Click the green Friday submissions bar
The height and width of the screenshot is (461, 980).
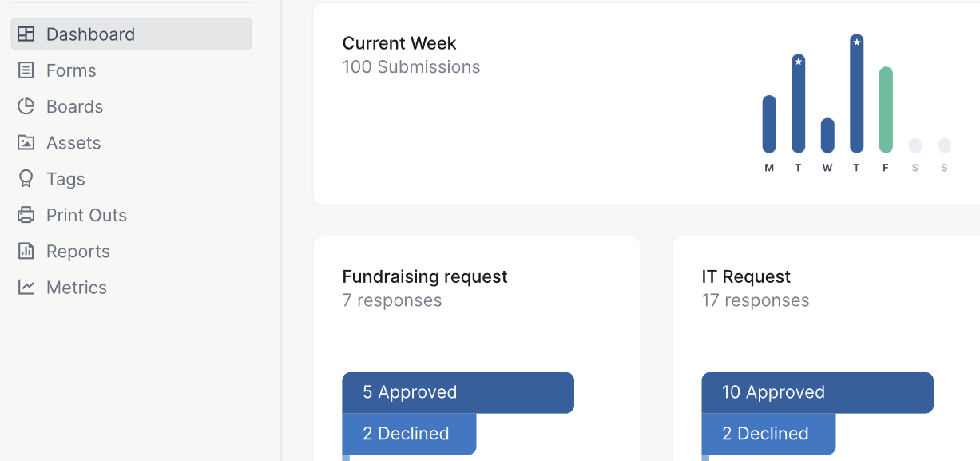886,109
